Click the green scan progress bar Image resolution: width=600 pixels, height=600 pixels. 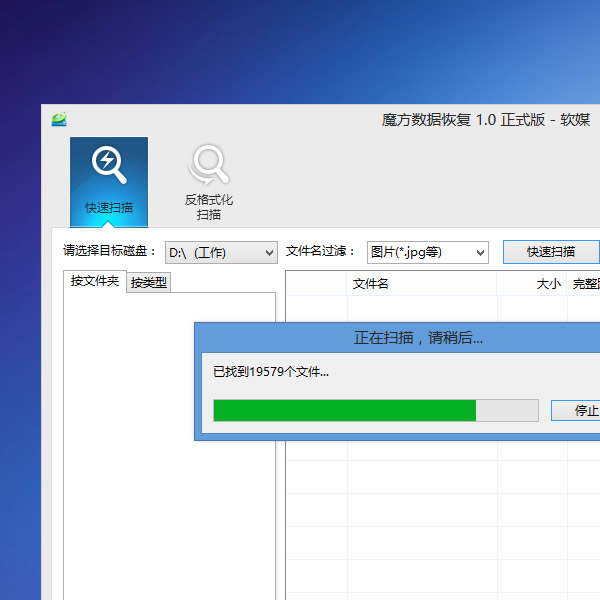[x=376, y=411]
